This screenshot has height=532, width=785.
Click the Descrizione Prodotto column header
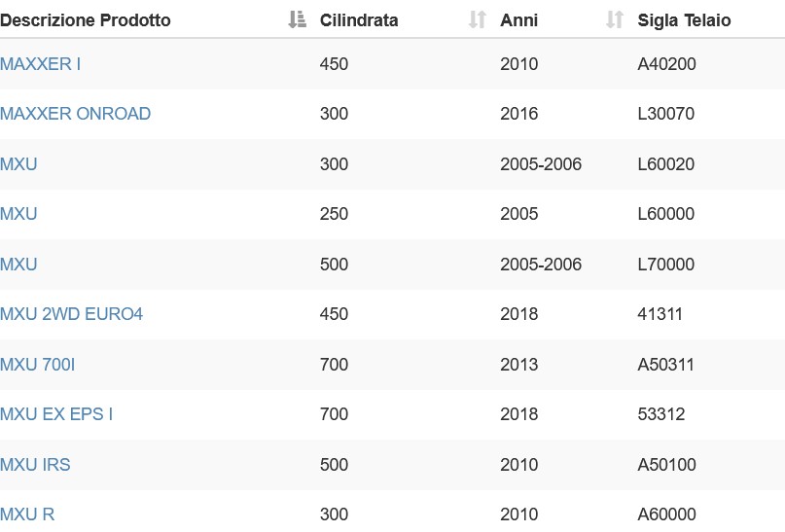point(85,20)
